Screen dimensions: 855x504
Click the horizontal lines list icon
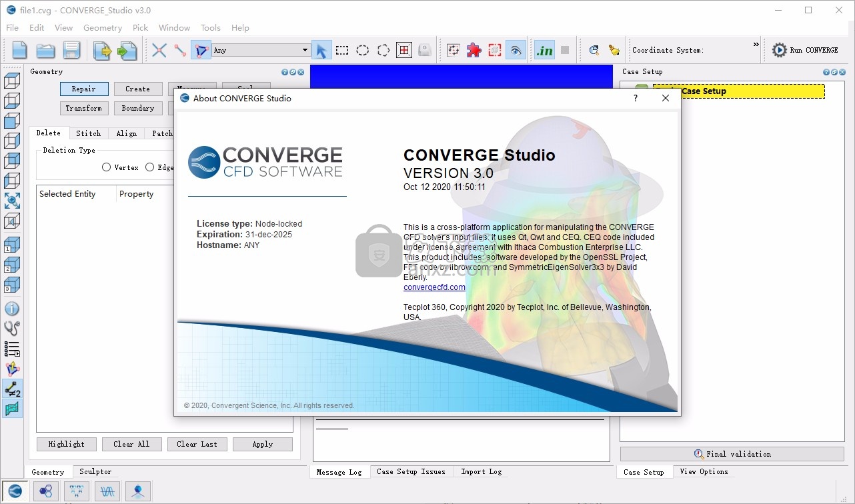pos(565,50)
